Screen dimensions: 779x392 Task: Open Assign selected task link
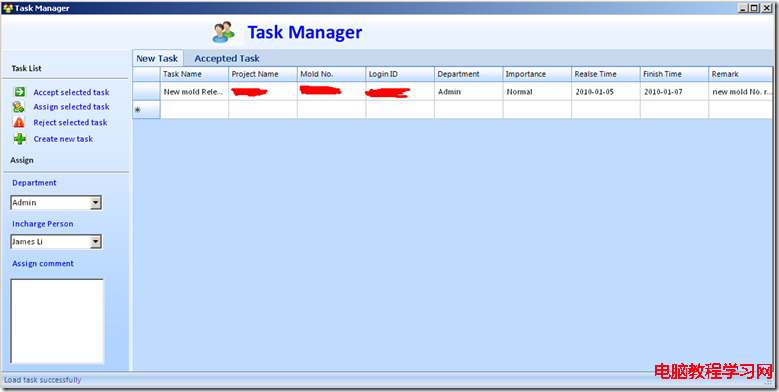point(71,107)
